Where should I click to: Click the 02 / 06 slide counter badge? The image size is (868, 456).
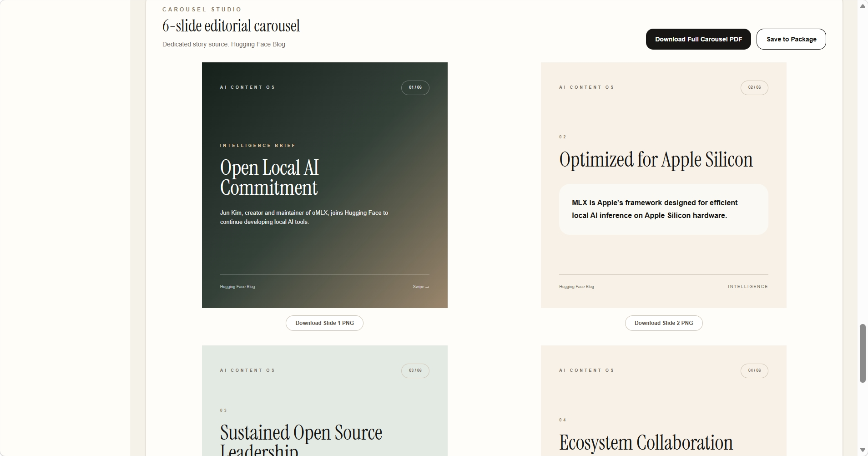click(x=754, y=87)
